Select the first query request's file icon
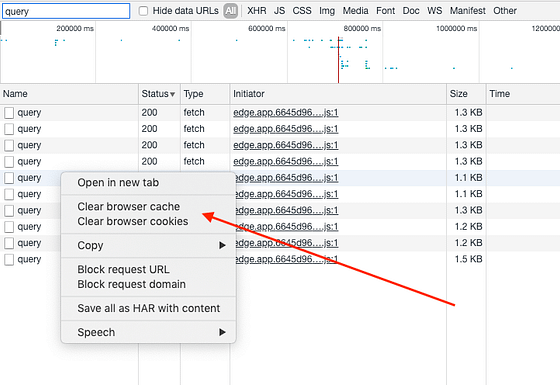 9,113
